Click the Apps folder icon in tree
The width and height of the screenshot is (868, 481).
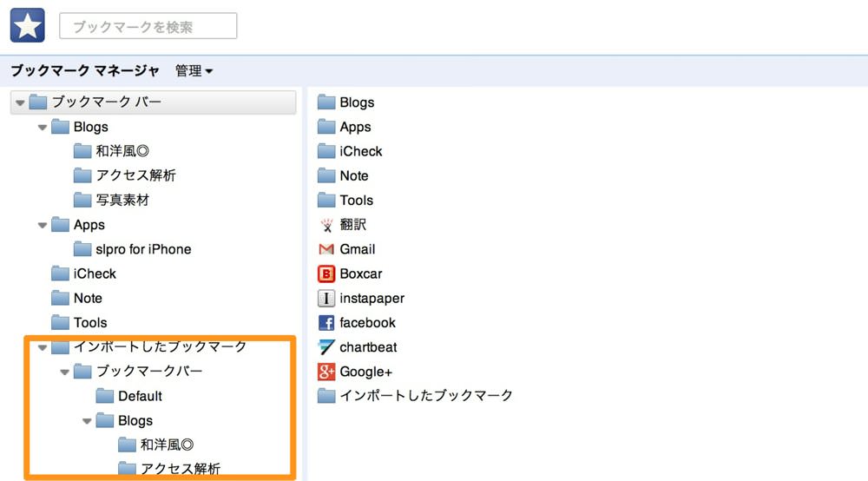(x=61, y=225)
